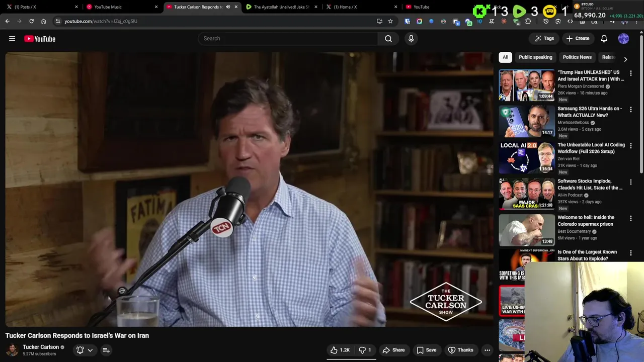644x362 pixels.
Task: Show more filter chips with right arrow
Action: click(625, 59)
